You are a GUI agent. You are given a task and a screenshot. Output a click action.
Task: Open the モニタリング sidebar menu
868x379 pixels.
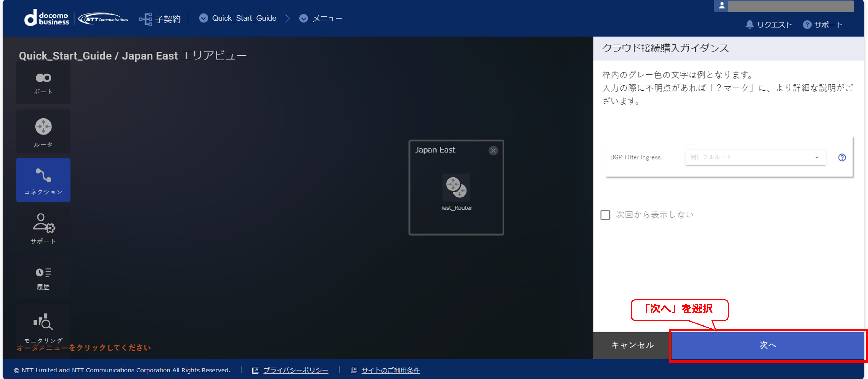[x=43, y=327]
